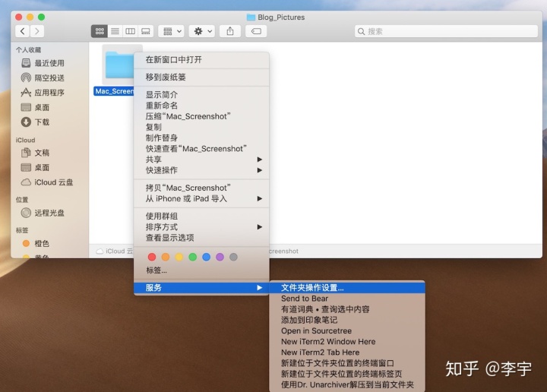Select the Mac_Screenshot folder icon
The image size is (547, 392).
click(x=119, y=65)
